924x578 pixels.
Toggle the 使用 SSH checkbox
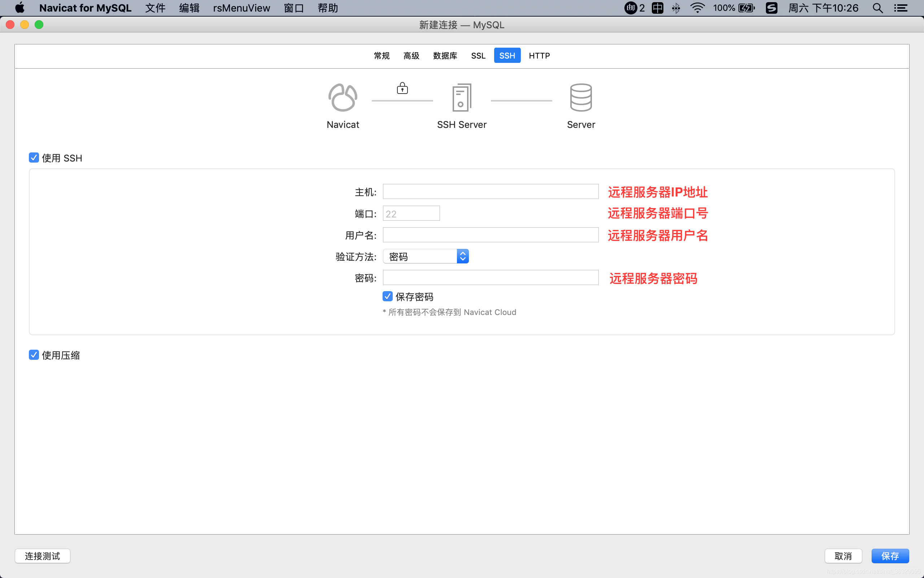pos(34,158)
